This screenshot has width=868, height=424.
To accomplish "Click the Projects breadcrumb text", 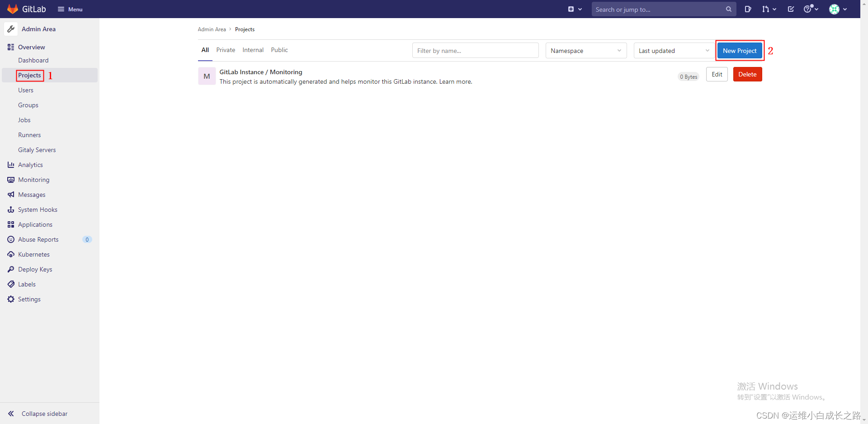I will coord(245,29).
